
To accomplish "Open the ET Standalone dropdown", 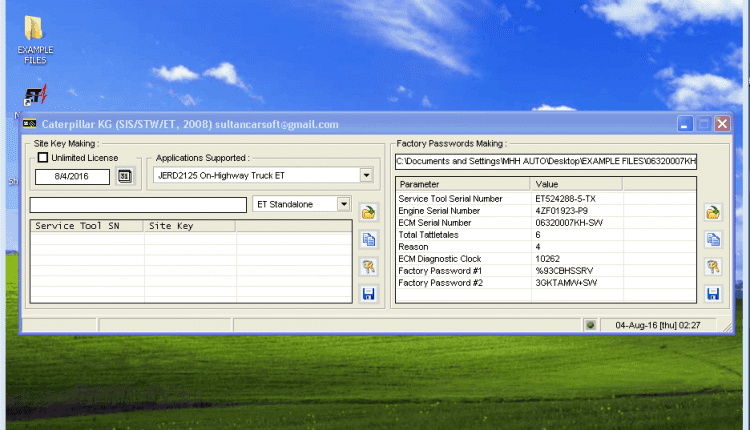I will coord(344,204).
